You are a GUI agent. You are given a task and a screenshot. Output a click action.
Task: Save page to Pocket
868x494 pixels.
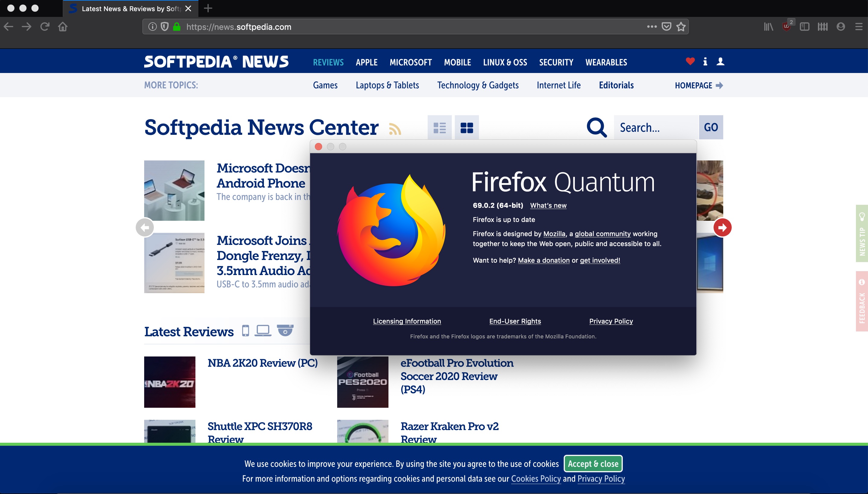click(667, 27)
